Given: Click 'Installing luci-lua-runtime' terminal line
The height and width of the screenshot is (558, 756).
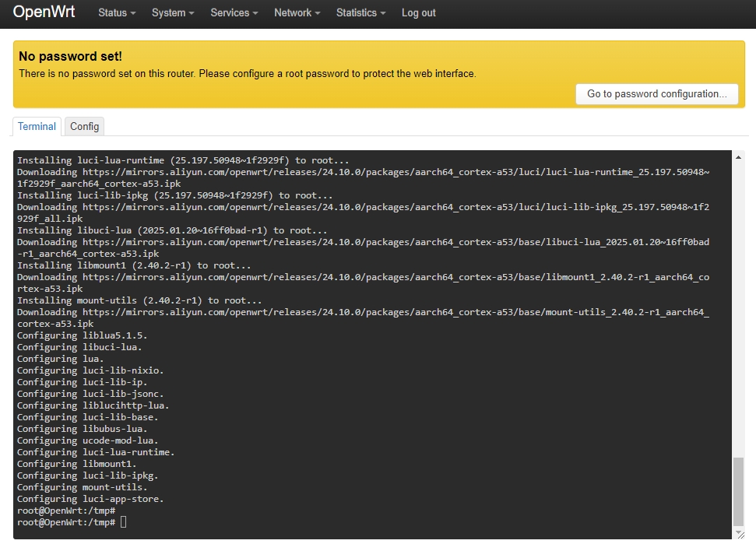Looking at the screenshot, I should [x=183, y=160].
